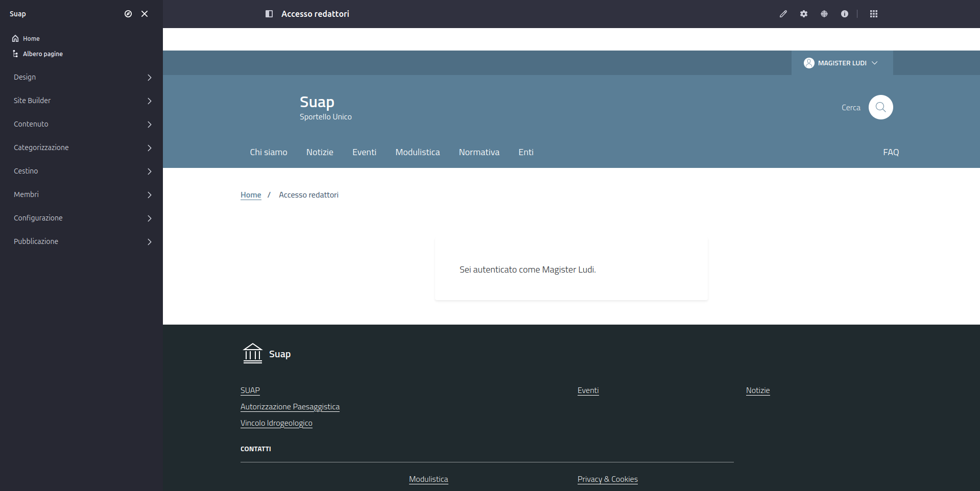Expand the Site Builder section

pyautogui.click(x=82, y=101)
